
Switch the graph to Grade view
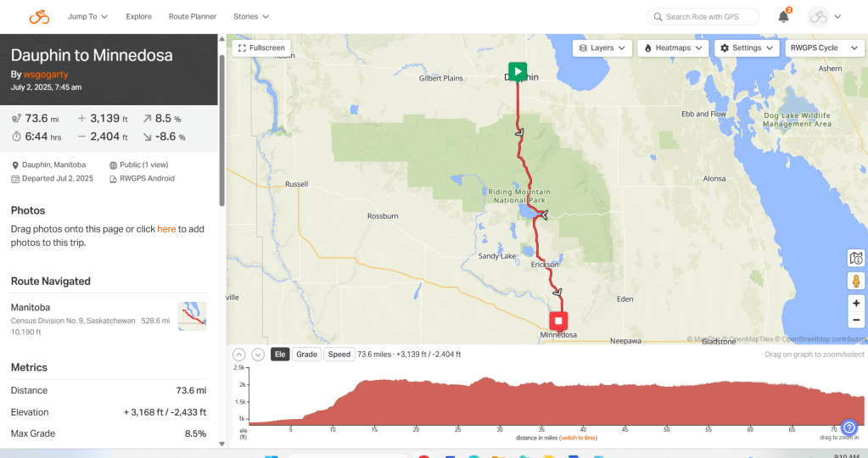[x=306, y=355]
